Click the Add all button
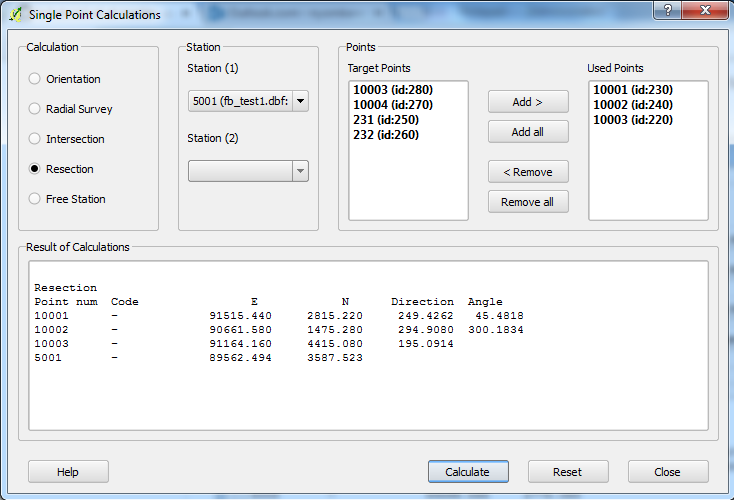Screen dimensions: 734x500 pos(528,132)
